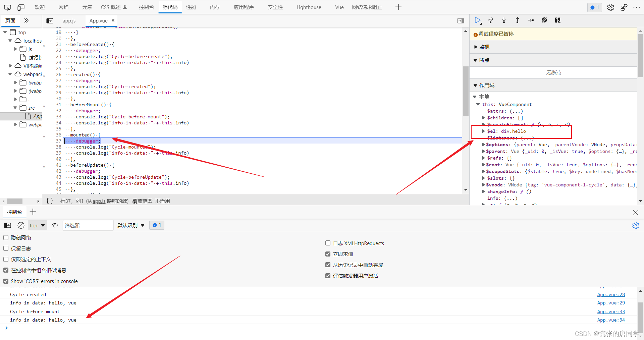Viewport: 644px width, 340px height.
Task: Open the top context selector dropdown
Action: coord(37,225)
